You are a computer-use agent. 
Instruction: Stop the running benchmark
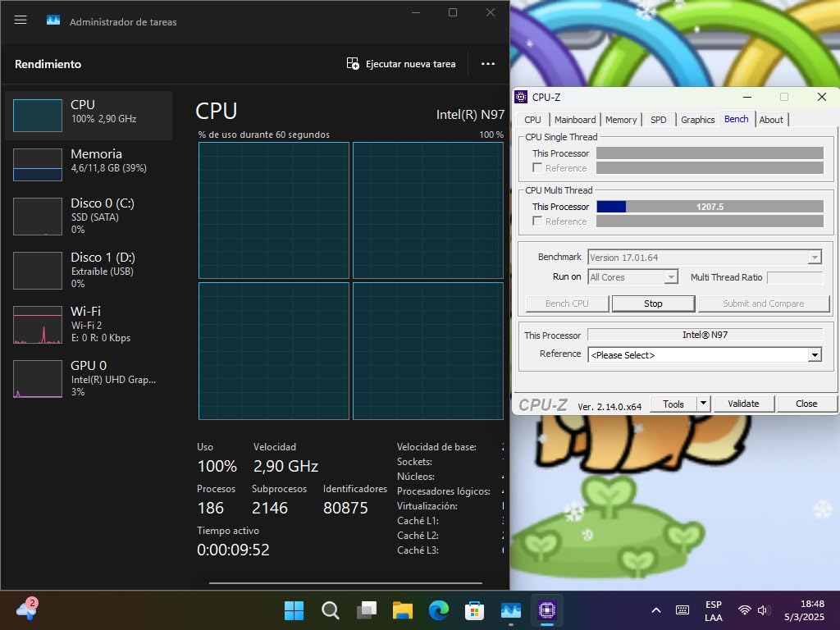tap(653, 304)
